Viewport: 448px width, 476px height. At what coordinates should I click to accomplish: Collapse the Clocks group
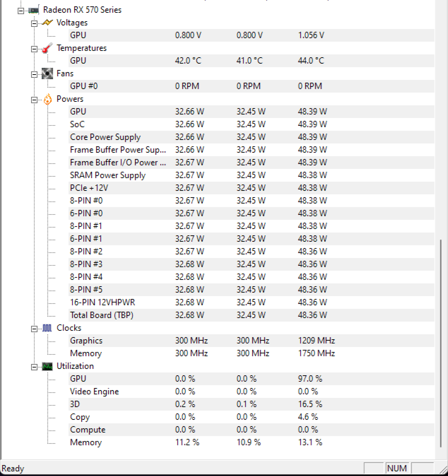[x=34, y=329]
